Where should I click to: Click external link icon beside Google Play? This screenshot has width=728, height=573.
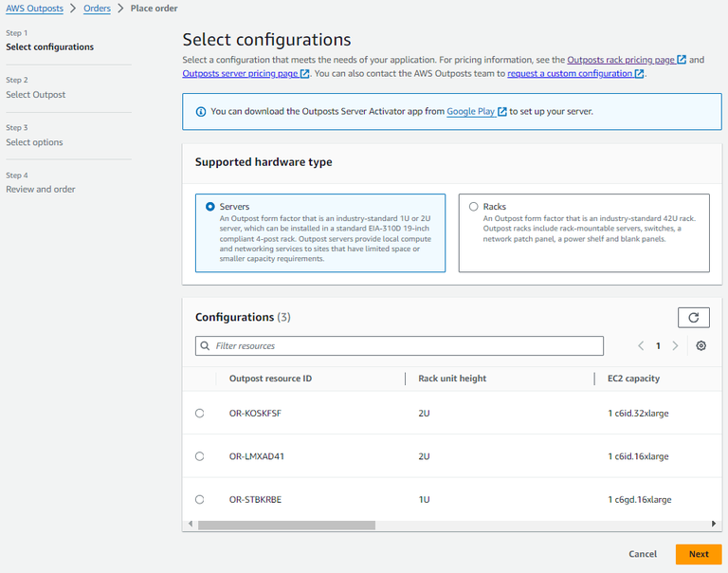(502, 112)
